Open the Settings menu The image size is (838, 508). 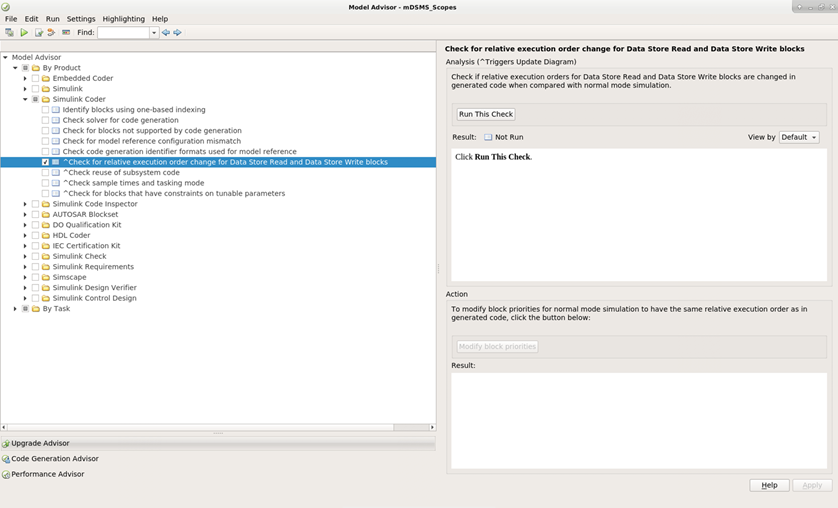pyautogui.click(x=81, y=19)
